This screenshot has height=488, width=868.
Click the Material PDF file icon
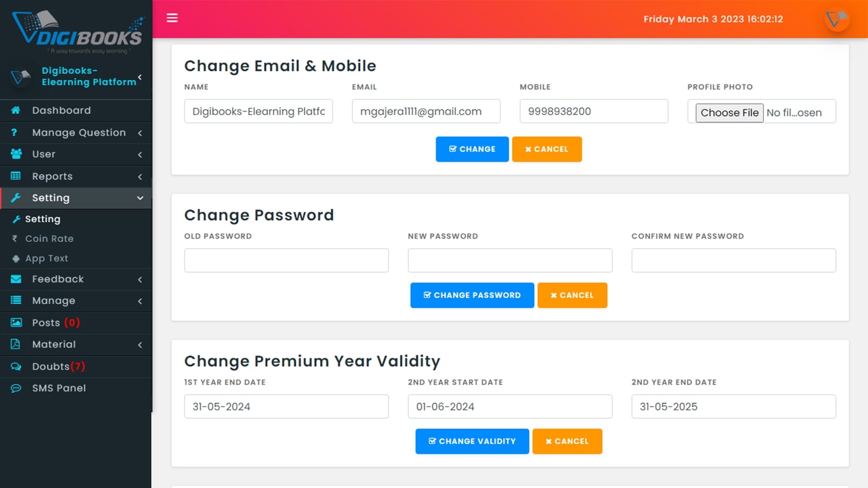click(15, 344)
